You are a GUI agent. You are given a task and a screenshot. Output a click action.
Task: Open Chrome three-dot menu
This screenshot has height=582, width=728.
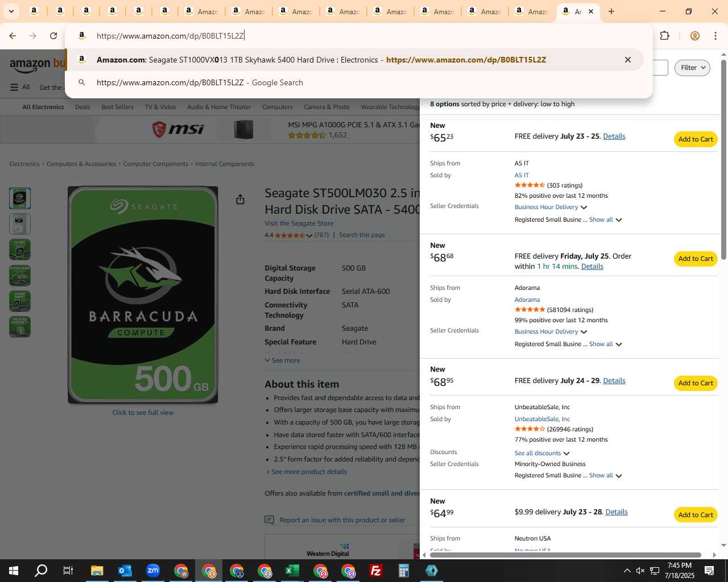pyautogui.click(x=715, y=36)
